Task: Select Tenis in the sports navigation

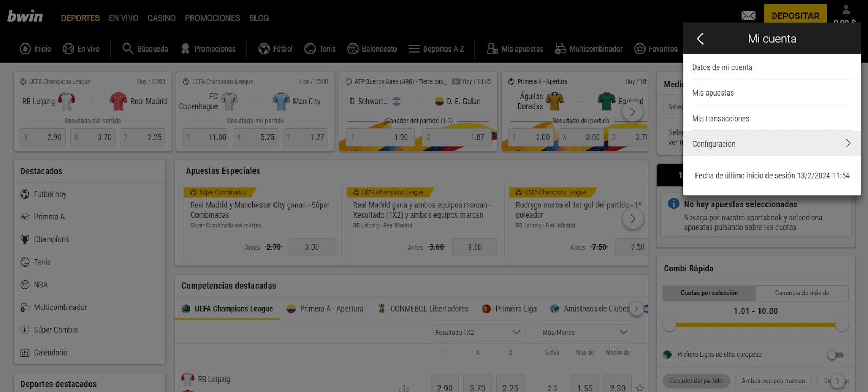Action: [320, 49]
